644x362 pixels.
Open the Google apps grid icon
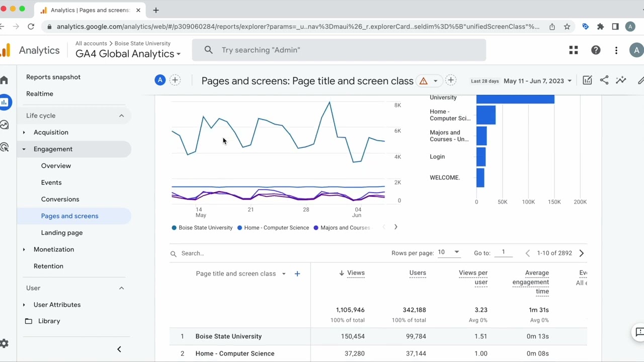tap(574, 50)
